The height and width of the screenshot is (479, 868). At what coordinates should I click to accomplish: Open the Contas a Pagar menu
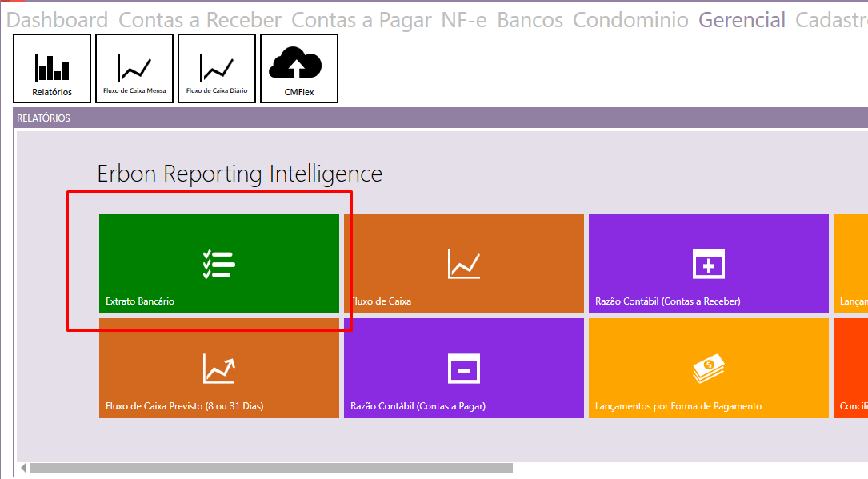pyautogui.click(x=362, y=20)
